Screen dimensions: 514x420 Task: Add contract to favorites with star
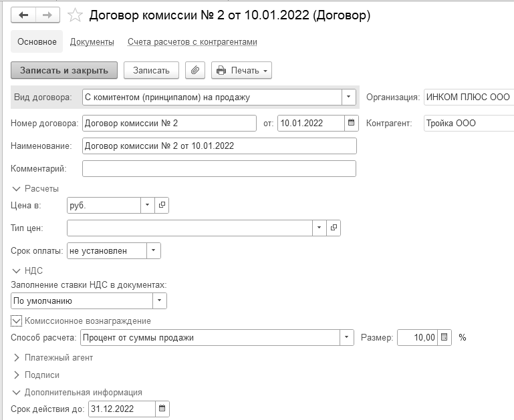pos(76,15)
